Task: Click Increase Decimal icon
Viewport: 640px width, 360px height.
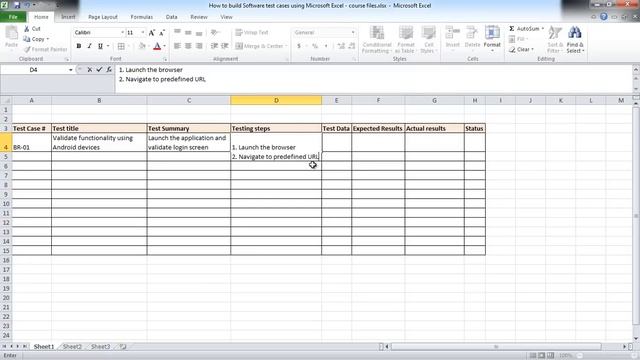Action: pyautogui.click(x=341, y=46)
